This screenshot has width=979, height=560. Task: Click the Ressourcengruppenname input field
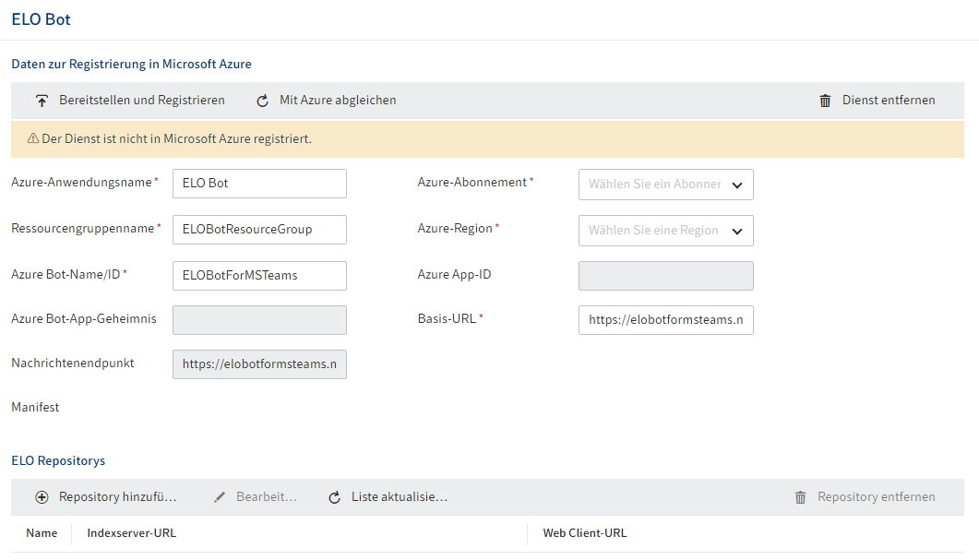tap(259, 230)
